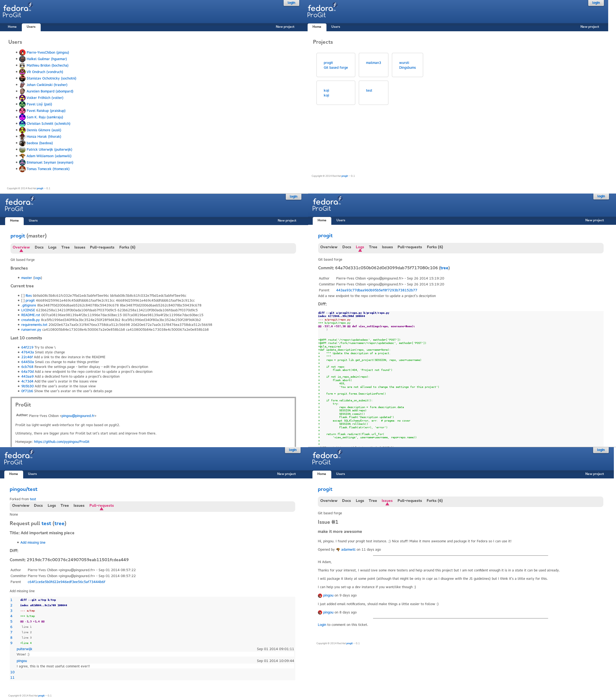Click avatar beside Dennis Gilmore (ausil)
The image size is (616, 700).
point(22,130)
